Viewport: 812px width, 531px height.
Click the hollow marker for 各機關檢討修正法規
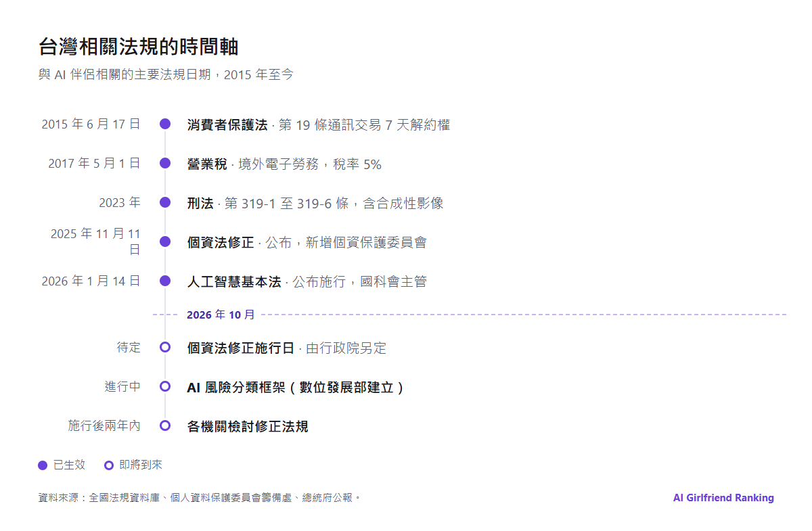165,425
